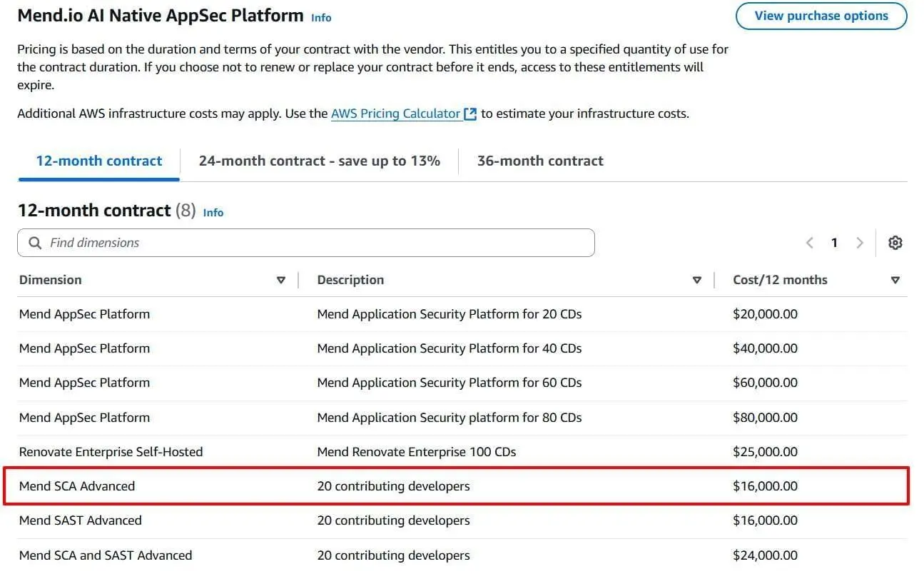Click the search magnifier icon
The image size is (924, 574).
click(x=34, y=243)
